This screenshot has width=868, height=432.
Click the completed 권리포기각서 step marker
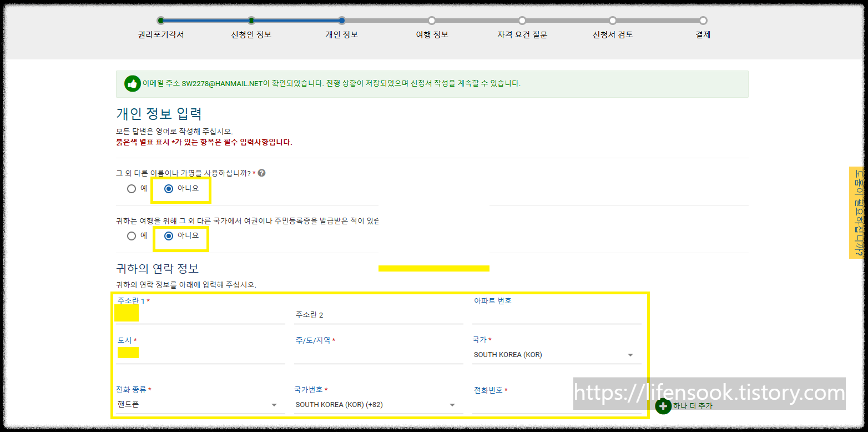[160, 20]
